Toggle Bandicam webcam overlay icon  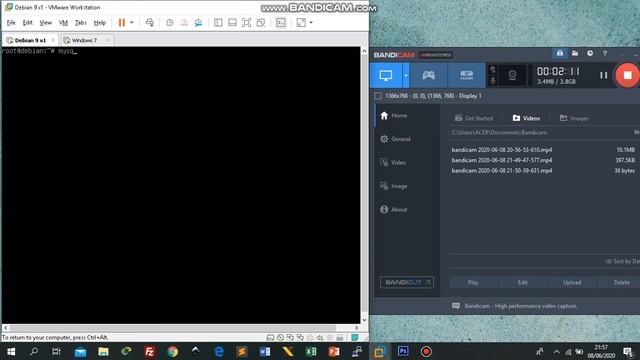coord(512,75)
